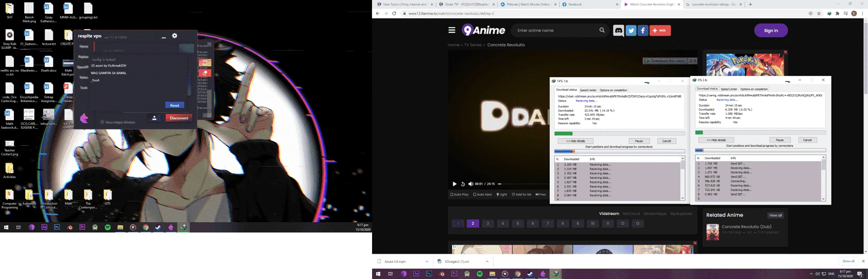Click View all under Related Anime
868x279 pixels.
click(x=775, y=215)
